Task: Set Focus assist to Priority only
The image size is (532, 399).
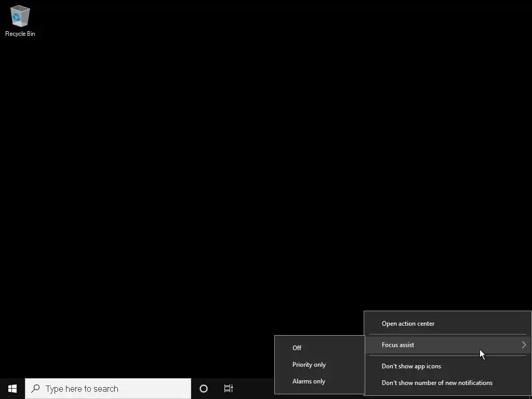Action: point(320,364)
